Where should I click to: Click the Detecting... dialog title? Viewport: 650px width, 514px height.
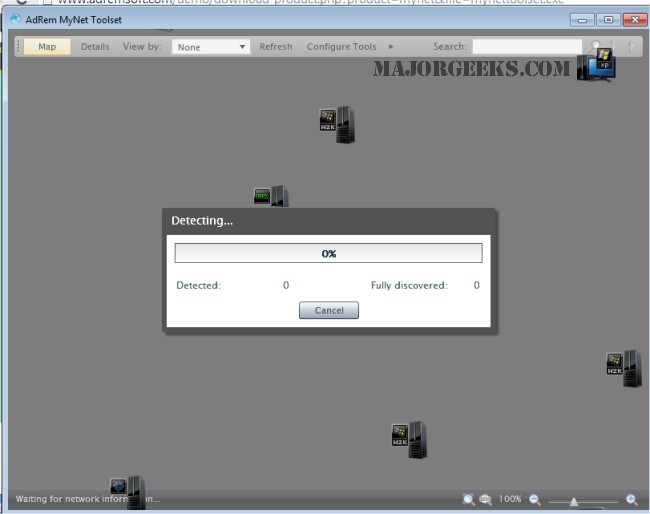coord(202,221)
